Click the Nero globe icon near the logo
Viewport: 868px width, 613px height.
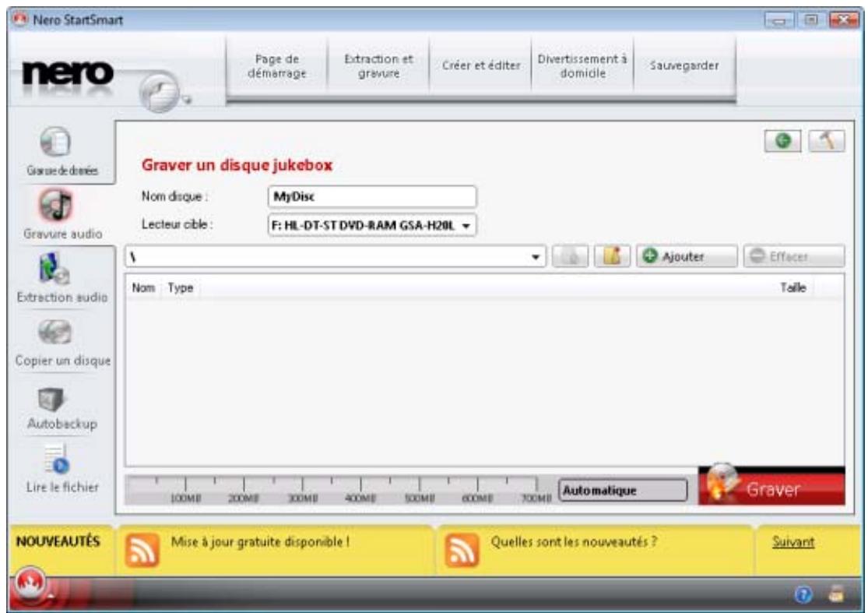pos(160,91)
